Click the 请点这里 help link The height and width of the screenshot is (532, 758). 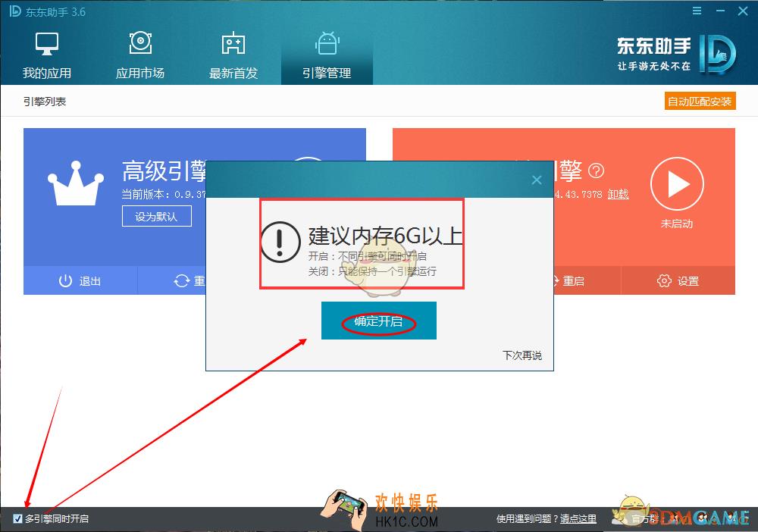[578, 519]
